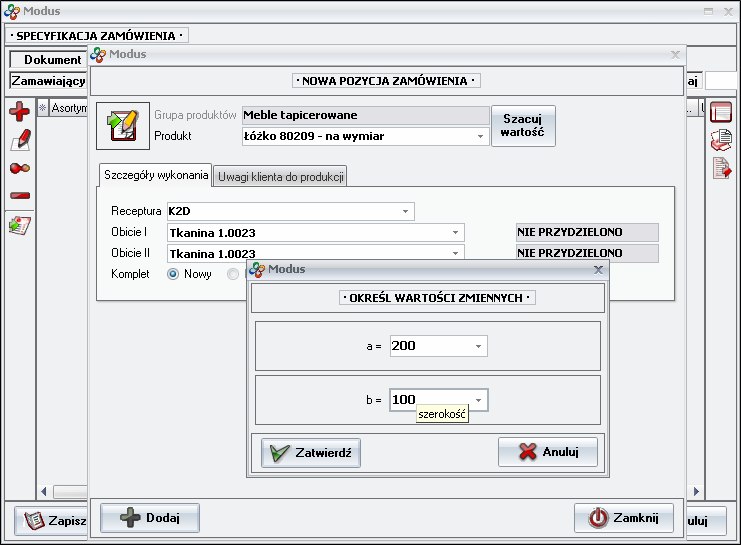
Task: Switch to 'Uwagi klienta do produkcji' tab
Action: [x=280, y=176]
